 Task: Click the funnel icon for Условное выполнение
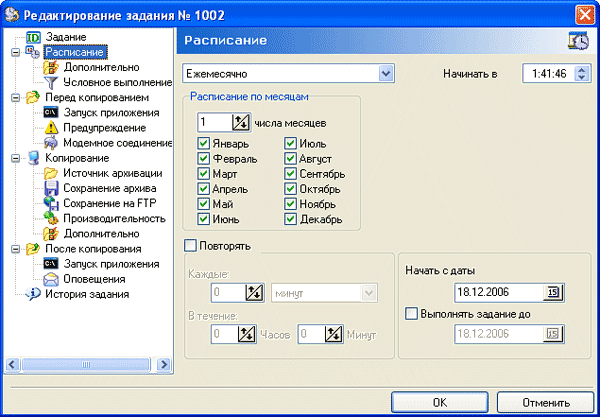(x=51, y=83)
